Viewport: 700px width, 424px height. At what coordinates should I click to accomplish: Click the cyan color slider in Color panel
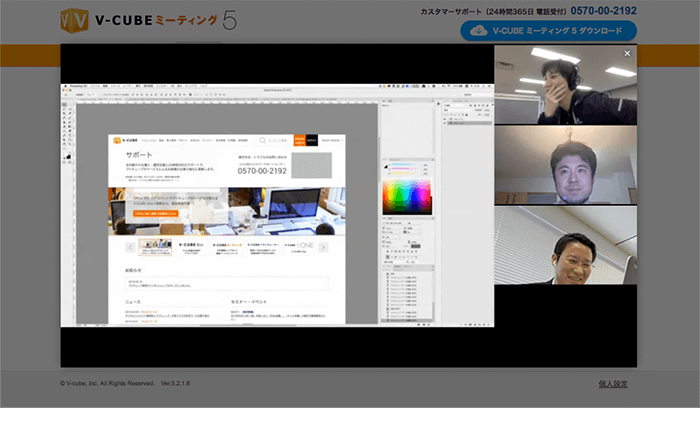coord(406,165)
